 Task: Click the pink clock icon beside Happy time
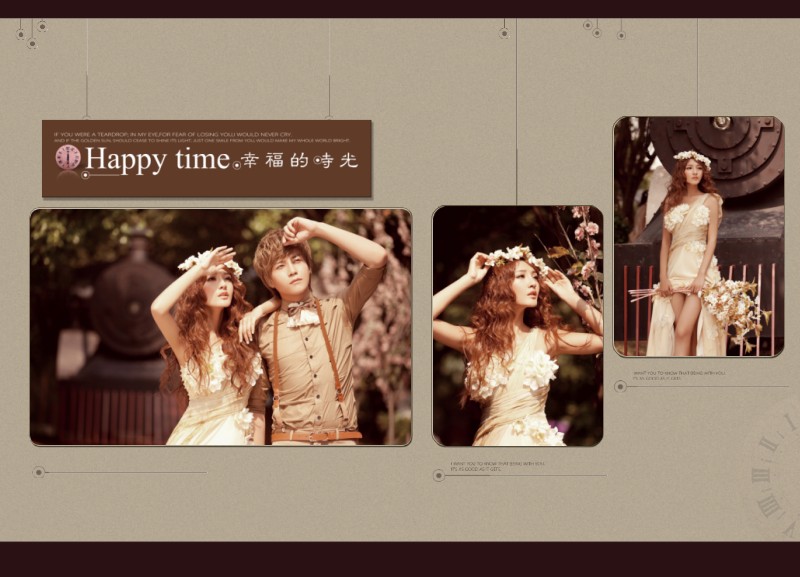pyautogui.click(x=68, y=157)
